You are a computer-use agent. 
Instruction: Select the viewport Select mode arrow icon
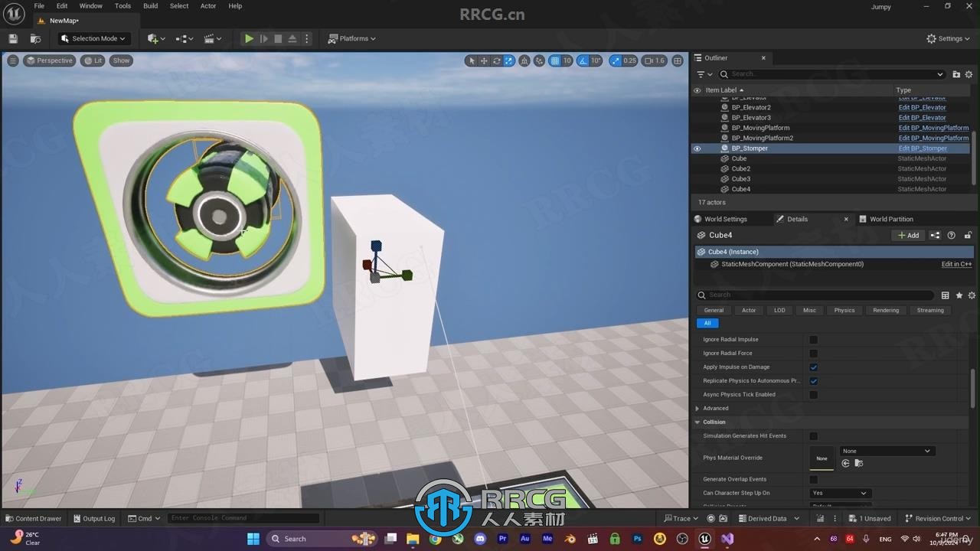click(x=472, y=60)
